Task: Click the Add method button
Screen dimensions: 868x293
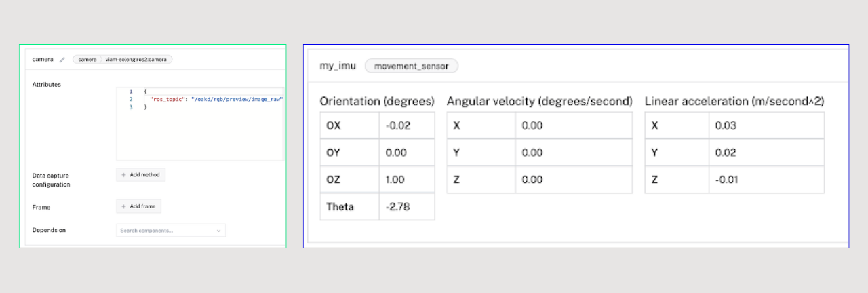Action: [x=140, y=175]
